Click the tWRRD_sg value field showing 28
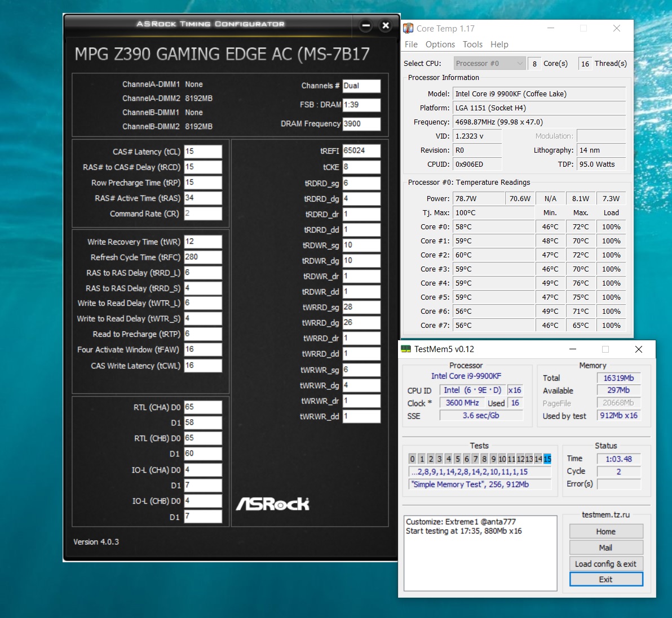 tap(361, 307)
